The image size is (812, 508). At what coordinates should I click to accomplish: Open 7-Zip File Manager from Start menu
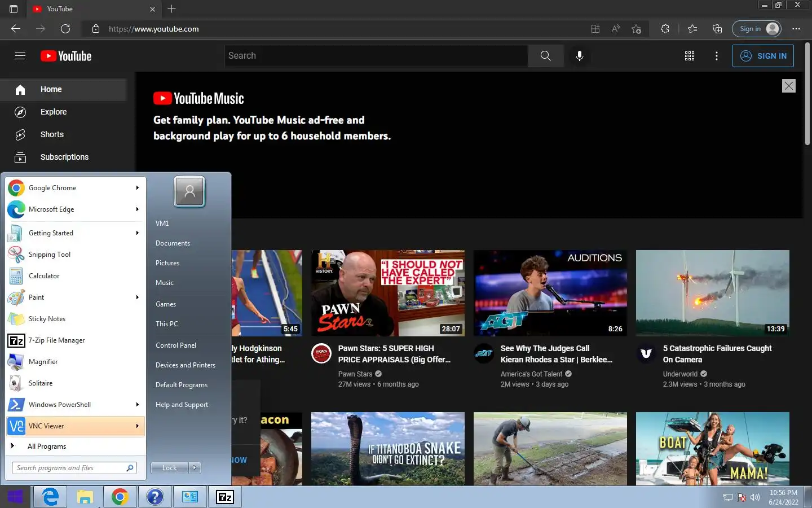coord(76,340)
